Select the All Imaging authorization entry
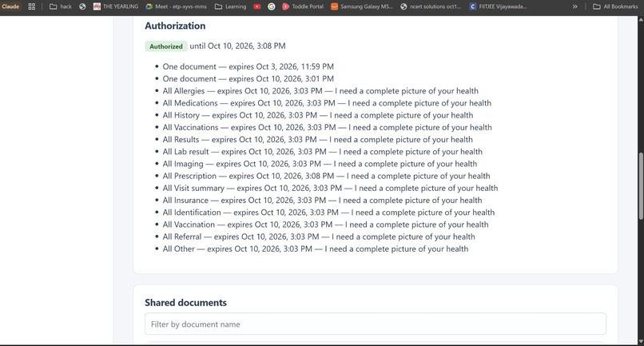644x346 pixels. click(320, 164)
